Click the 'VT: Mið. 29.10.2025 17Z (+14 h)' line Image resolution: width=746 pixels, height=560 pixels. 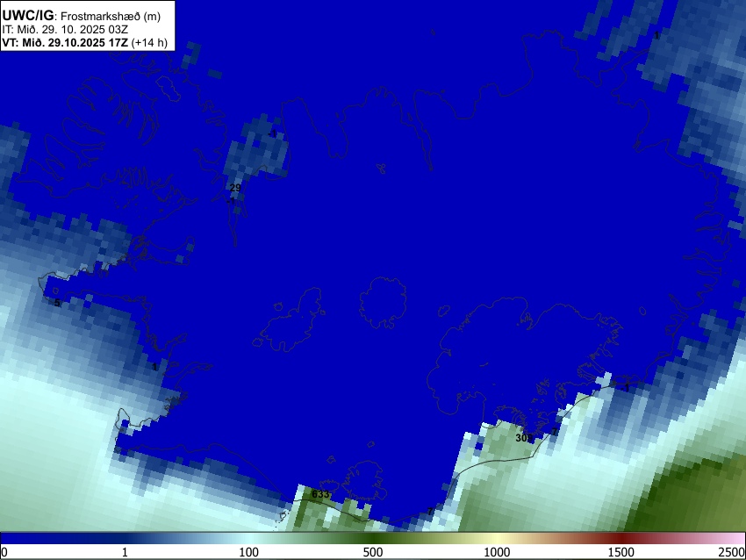click(84, 42)
